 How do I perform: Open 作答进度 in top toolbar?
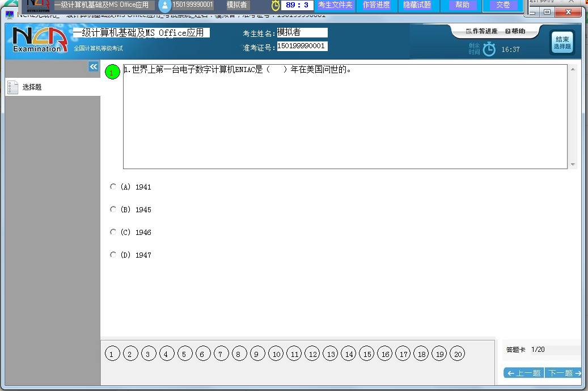(x=376, y=5)
